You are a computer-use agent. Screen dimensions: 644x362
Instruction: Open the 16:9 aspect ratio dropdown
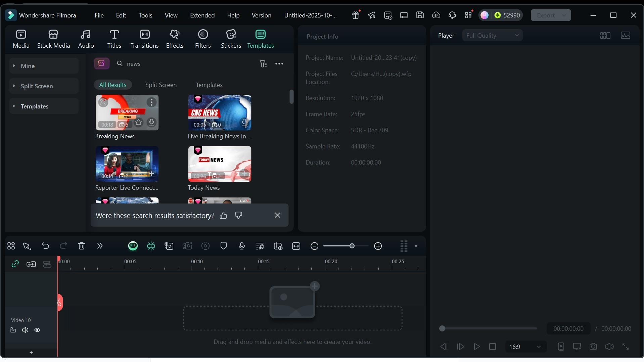pyautogui.click(x=526, y=347)
